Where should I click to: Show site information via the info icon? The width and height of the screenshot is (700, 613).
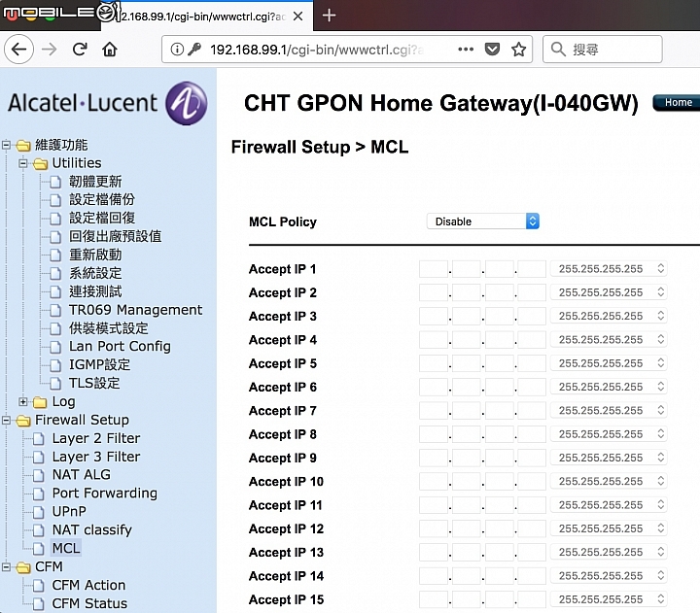coord(177,50)
